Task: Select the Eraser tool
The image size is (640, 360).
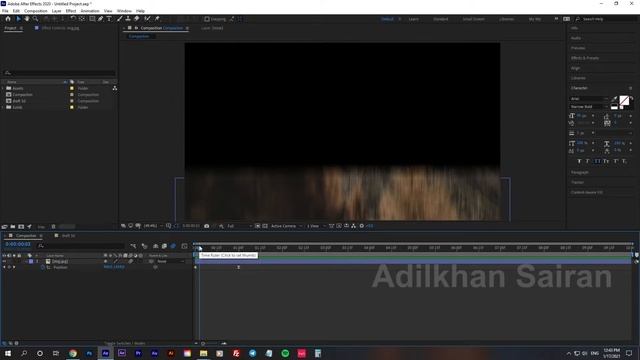Action: [x=136, y=19]
